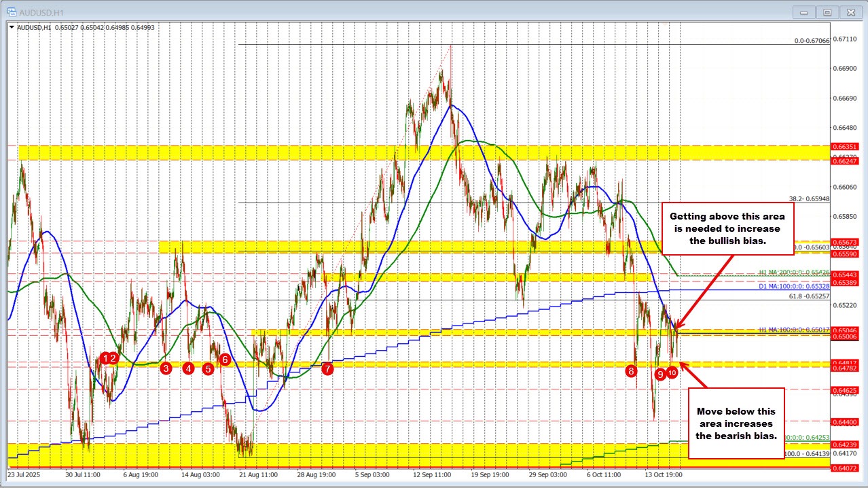Select the 0.64625 red price label
The width and height of the screenshot is (868, 488).
[x=846, y=390]
